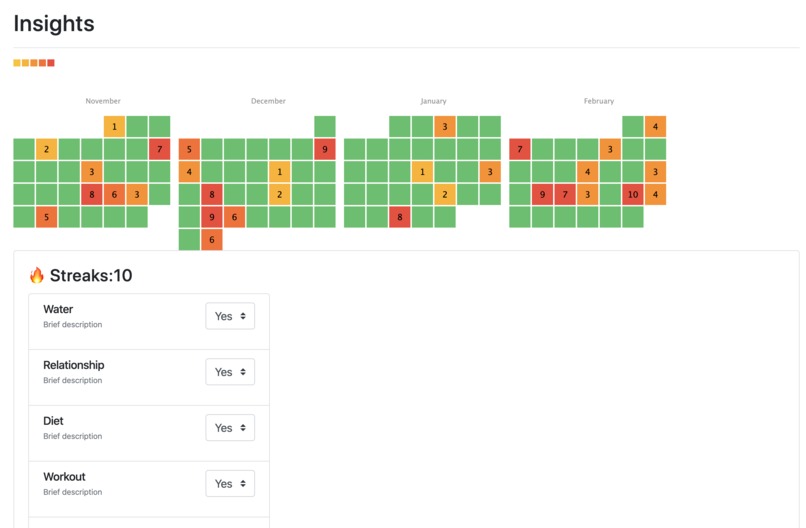Select the November cell showing 1

coord(114,126)
